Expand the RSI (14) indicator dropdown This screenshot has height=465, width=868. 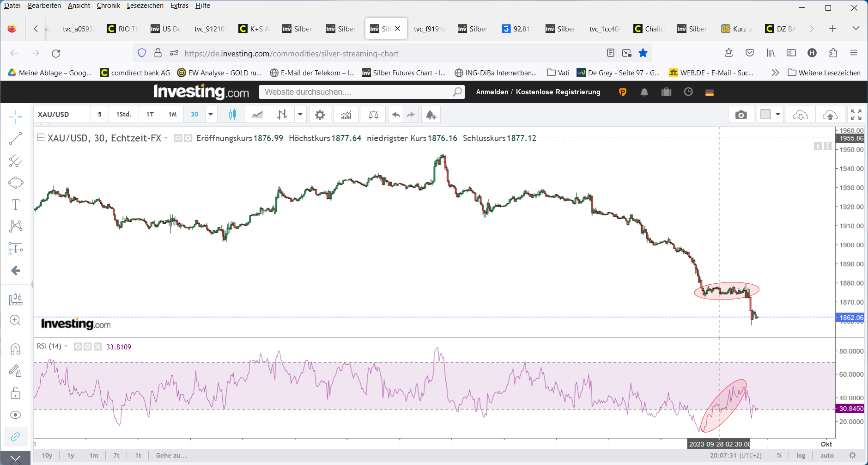point(66,346)
